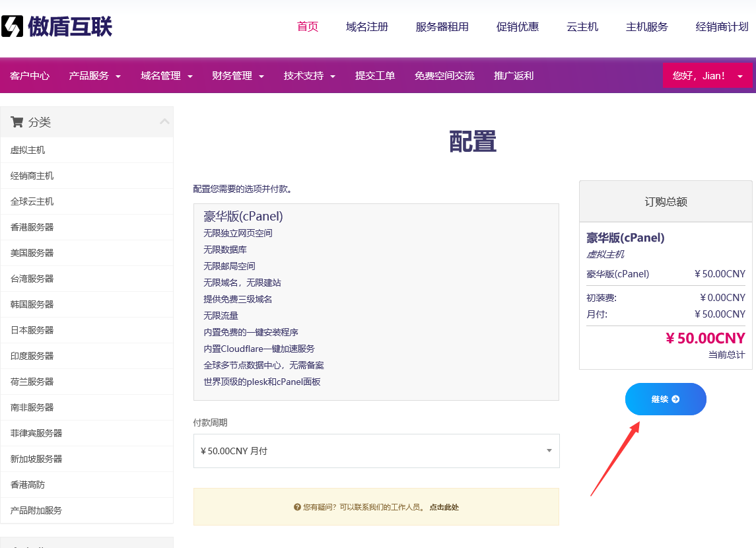Click the 傲盾互联 logo icon
Image resolution: width=756 pixels, height=548 pixels.
click(13, 26)
